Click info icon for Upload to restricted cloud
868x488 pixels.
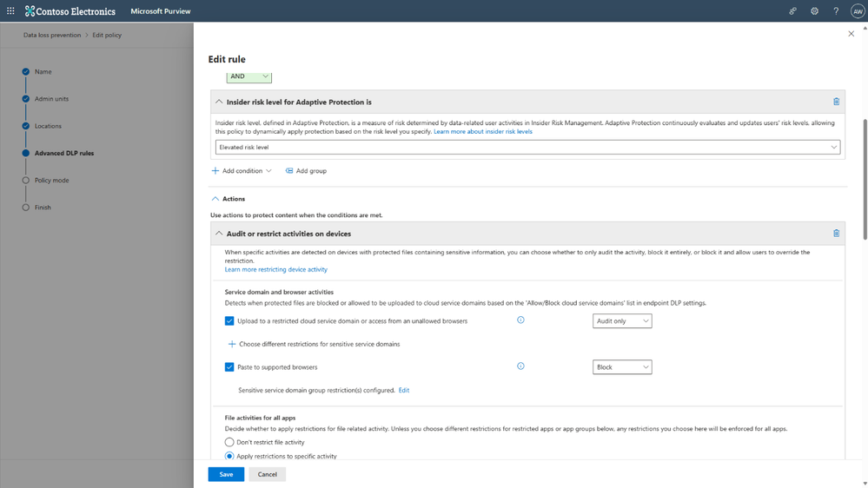pyautogui.click(x=520, y=320)
